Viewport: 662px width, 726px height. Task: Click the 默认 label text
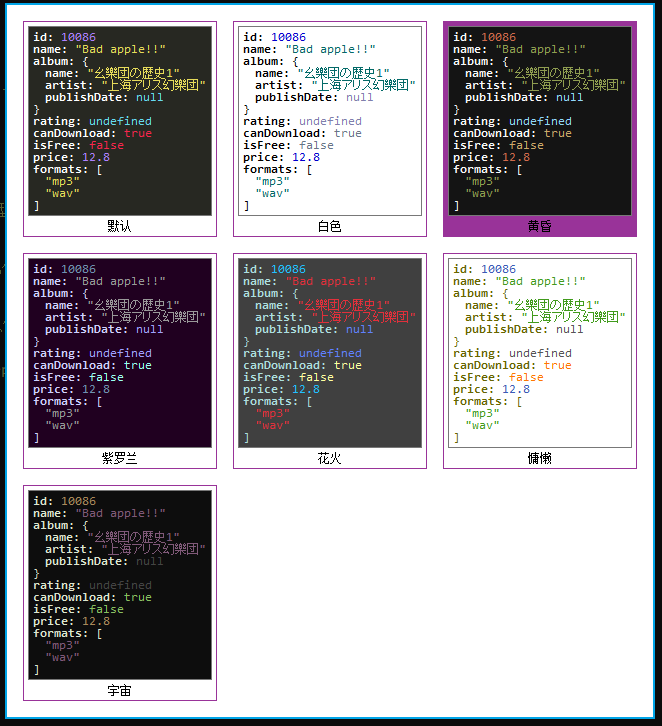point(120,227)
